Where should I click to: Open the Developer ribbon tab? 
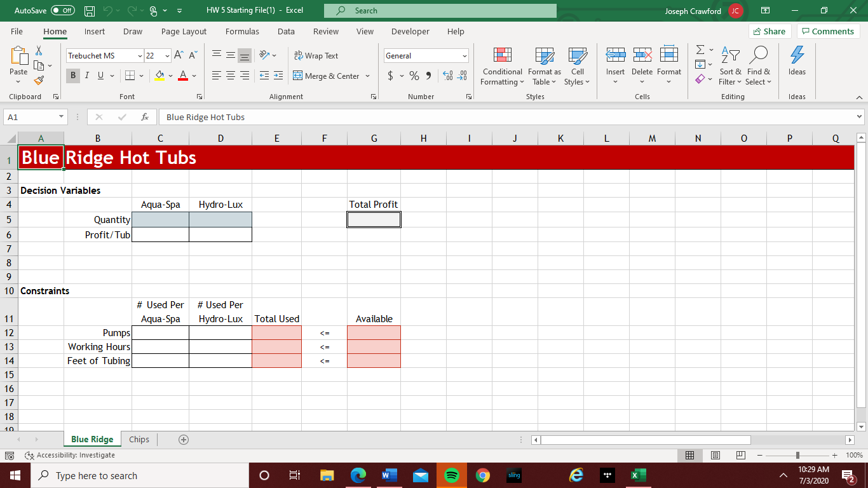click(410, 31)
